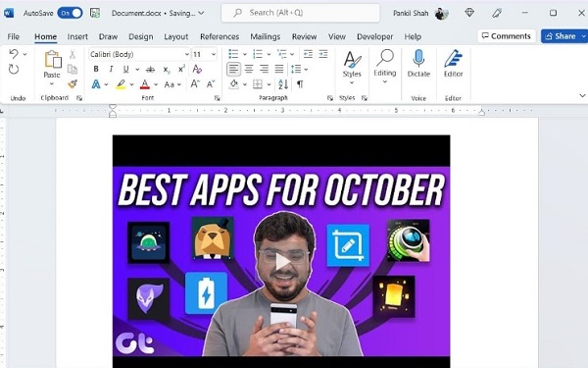Highlight text with the highlighter pen

click(121, 84)
